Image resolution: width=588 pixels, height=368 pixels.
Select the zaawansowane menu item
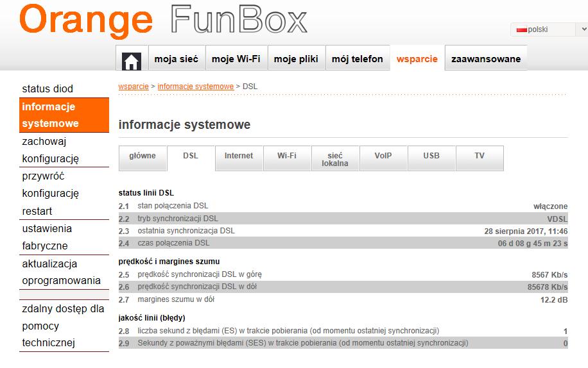coord(486,59)
